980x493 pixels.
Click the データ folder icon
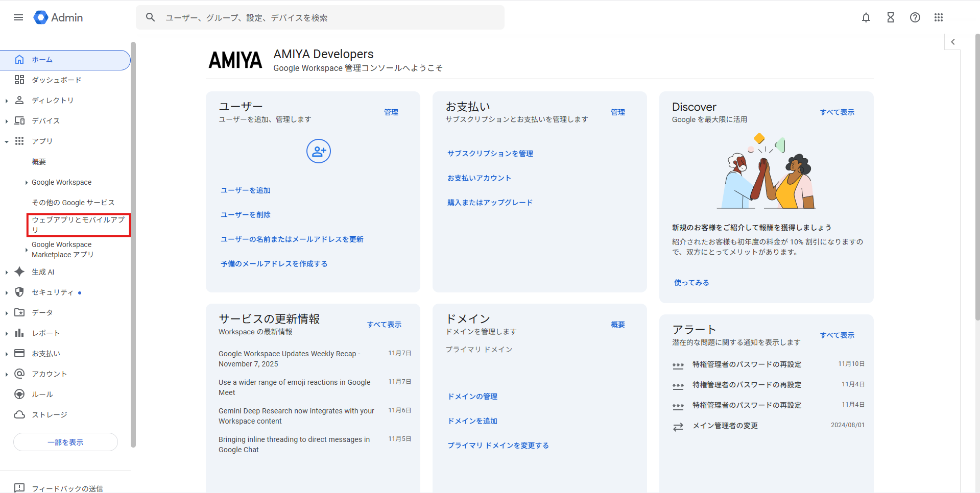coord(19,312)
